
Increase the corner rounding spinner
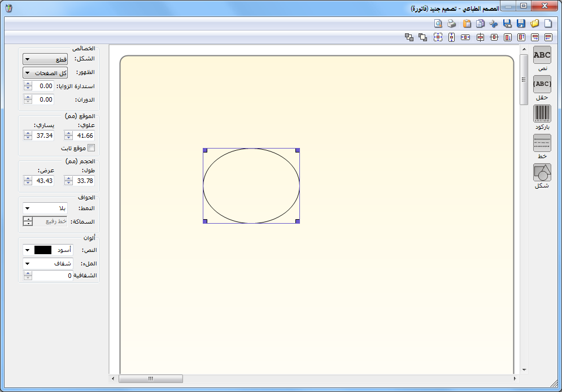click(x=28, y=84)
